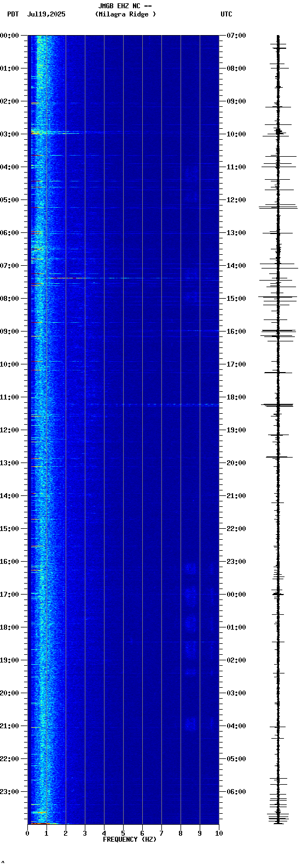Viewport: 302px width, 868px height.
Task: Click the 2 Hz frequency tick label
Action: point(66,833)
